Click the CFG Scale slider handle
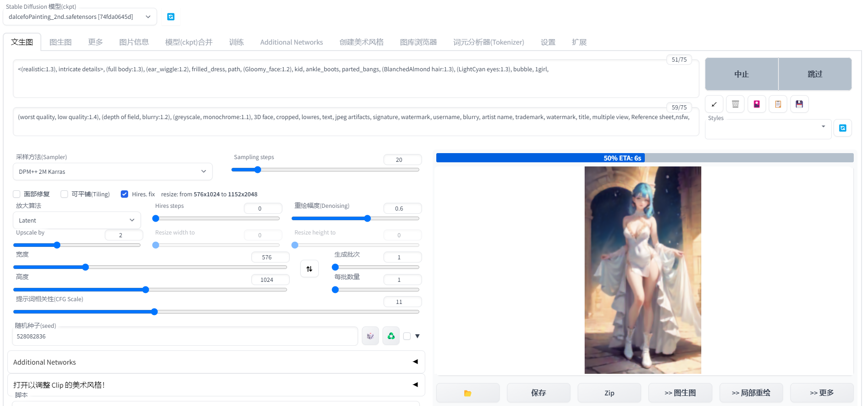Screen dimensions: 868x406 pos(154,312)
